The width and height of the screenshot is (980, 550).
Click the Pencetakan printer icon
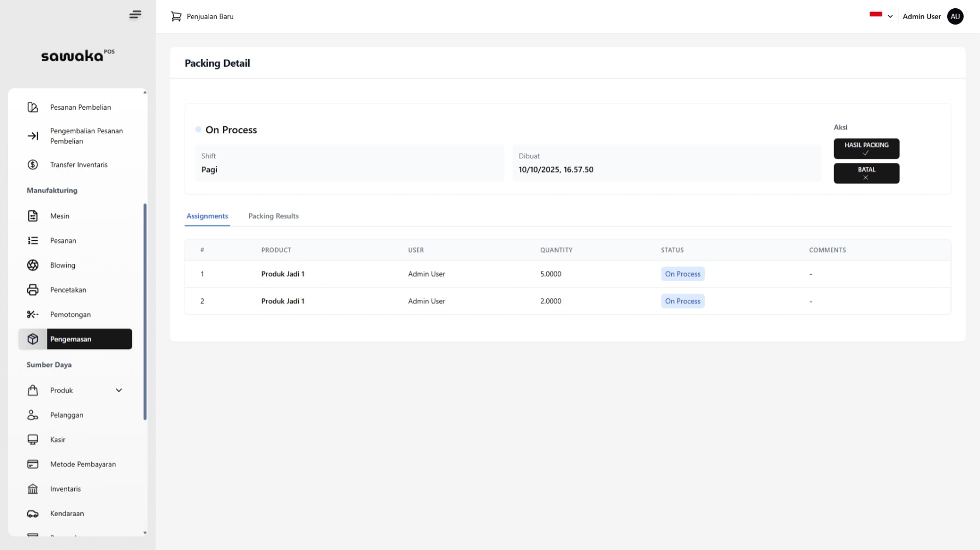pyautogui.click(x=33, y=290)
